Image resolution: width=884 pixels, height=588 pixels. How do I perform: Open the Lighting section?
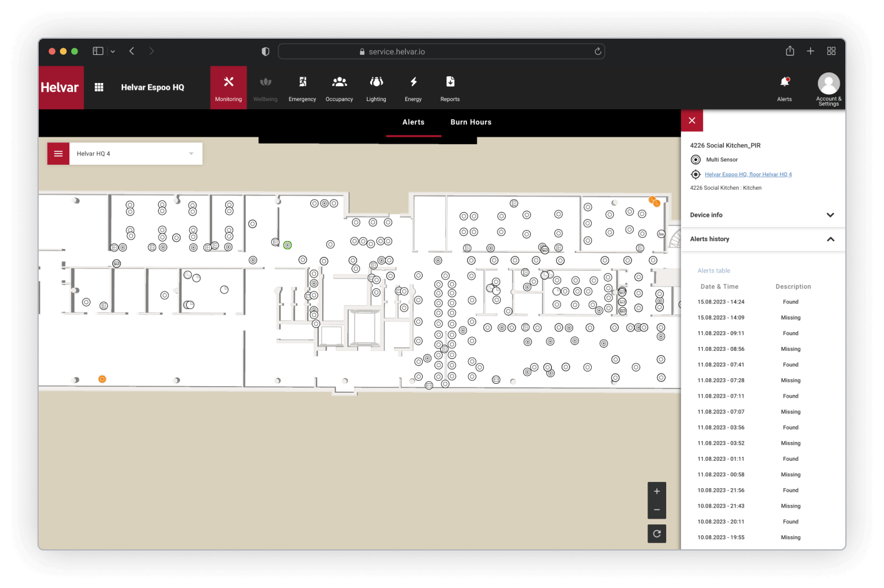[x=376, y=88]
